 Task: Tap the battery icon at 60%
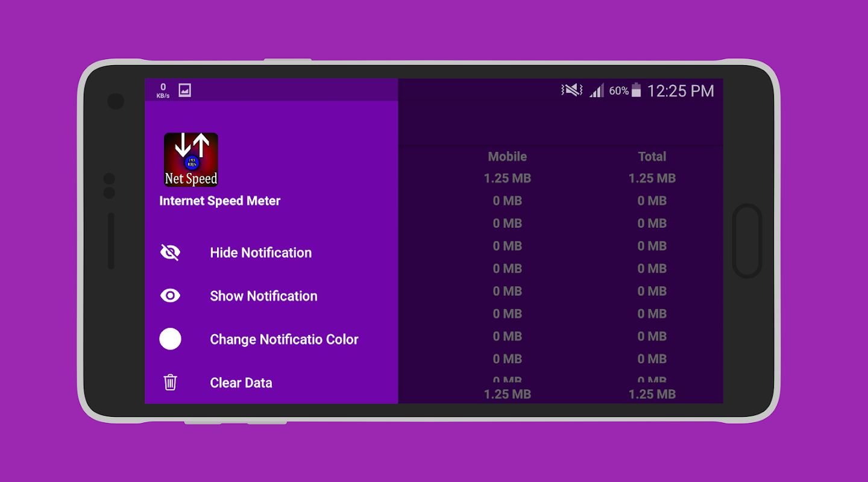click(636, 91)
